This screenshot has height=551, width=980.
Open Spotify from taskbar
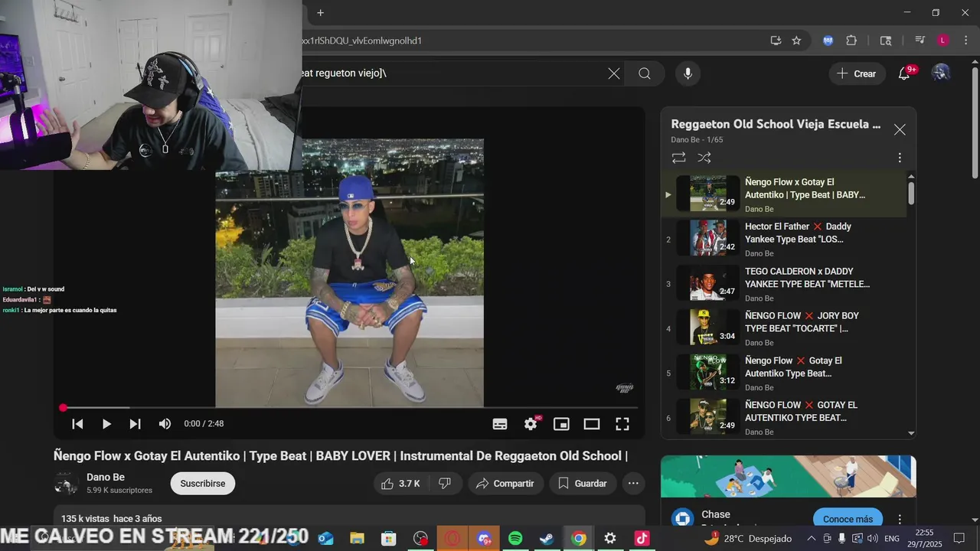coord(515,539)
